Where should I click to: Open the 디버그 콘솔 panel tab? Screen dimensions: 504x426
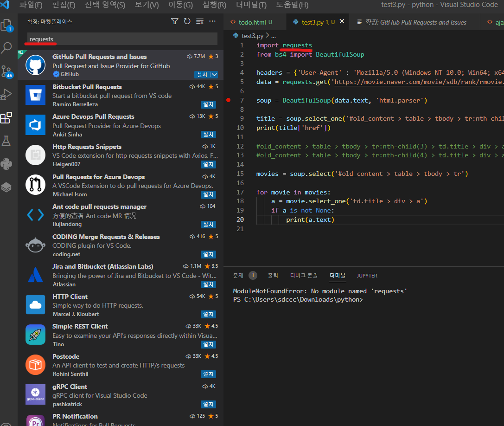tap(304, 276)
